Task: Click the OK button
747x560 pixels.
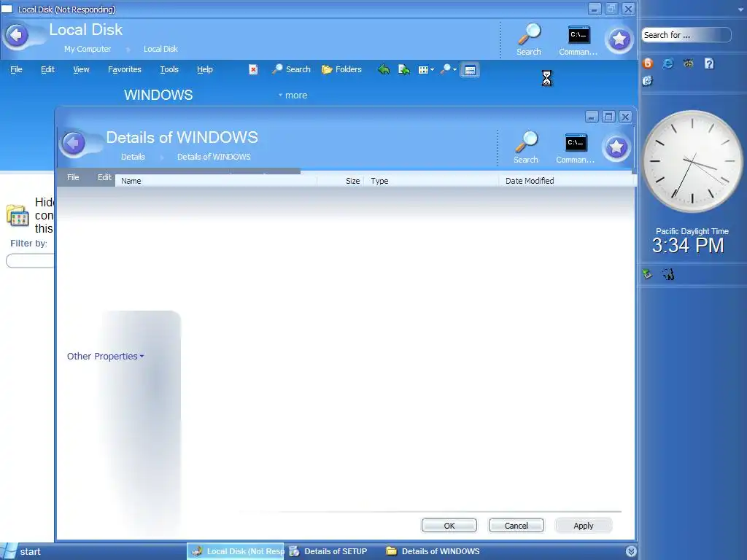Action: coord(449,526)
